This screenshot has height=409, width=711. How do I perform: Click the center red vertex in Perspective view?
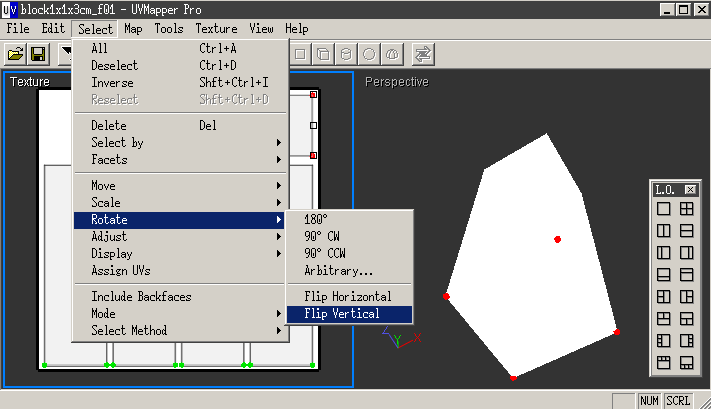coord(558,239)
